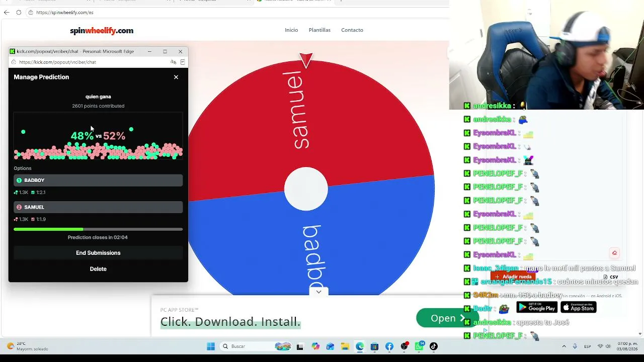Viewport: 644px width, 362px height.
Task: Open Microsoft Store from the taskbar
Action: [374, 346]
